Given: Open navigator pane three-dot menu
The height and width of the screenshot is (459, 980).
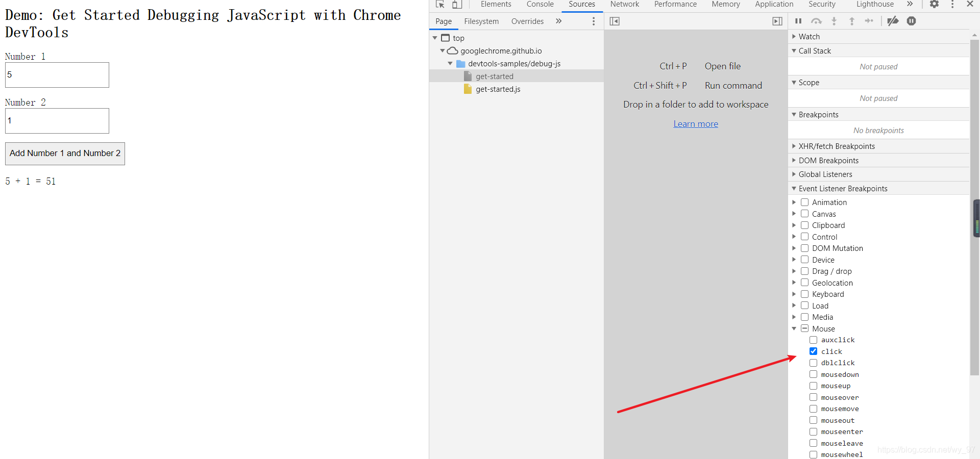Looking at the screenshot, I should click(593, 21).
